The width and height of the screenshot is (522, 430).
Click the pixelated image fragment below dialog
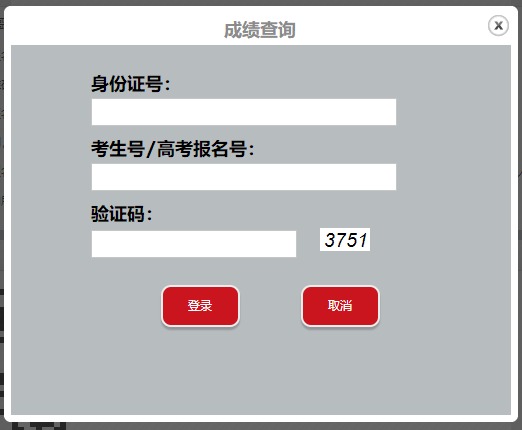[38, 426]
